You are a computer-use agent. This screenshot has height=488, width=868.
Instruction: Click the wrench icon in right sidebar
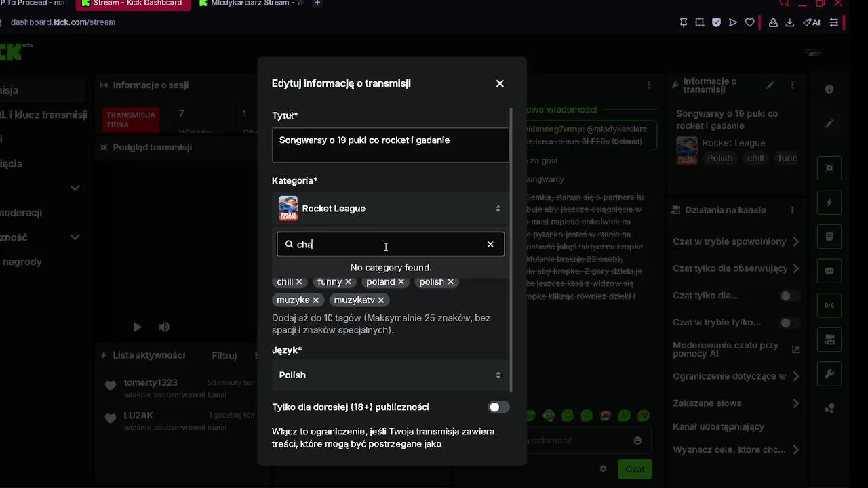click(829, 373)
